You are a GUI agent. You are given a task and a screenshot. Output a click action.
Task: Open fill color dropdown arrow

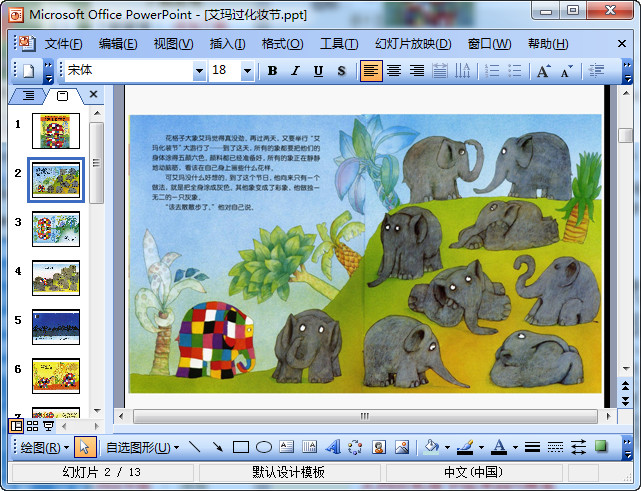click(x=447, y=447)
